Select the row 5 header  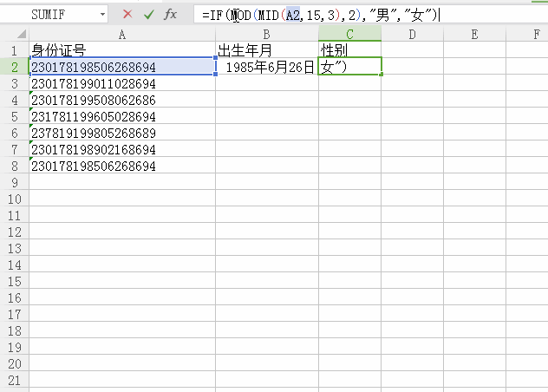click(15, 116)
